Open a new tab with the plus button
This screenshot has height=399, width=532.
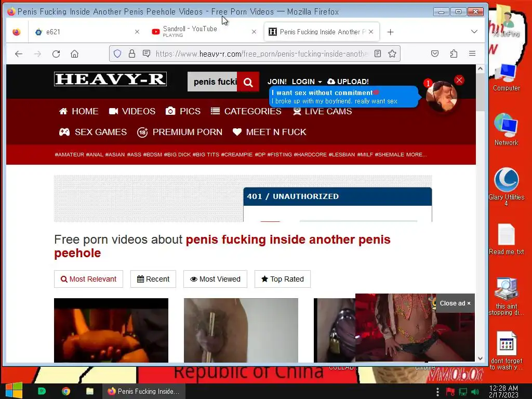click(391, 32)
